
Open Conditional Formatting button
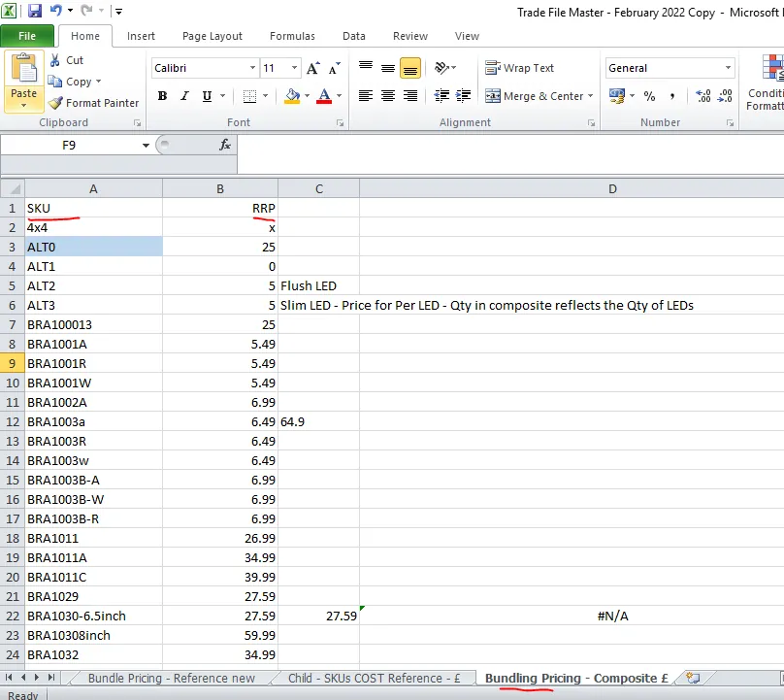click(x=765, y=83)
